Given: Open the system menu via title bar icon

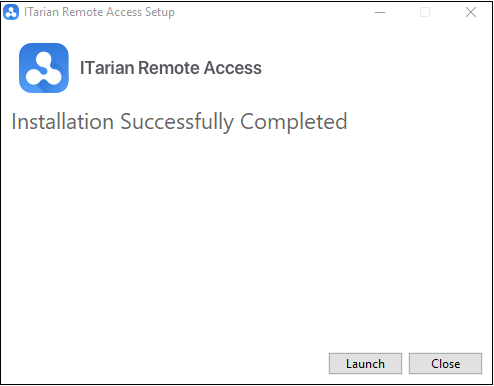Looking at the screenshot, I should coord(11,12).
